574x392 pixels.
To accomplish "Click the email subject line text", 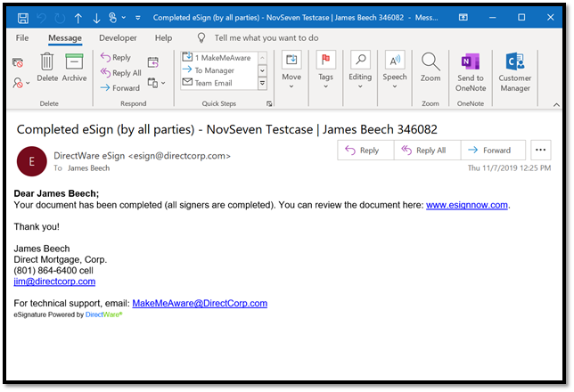I will click(x=227, y=129).
